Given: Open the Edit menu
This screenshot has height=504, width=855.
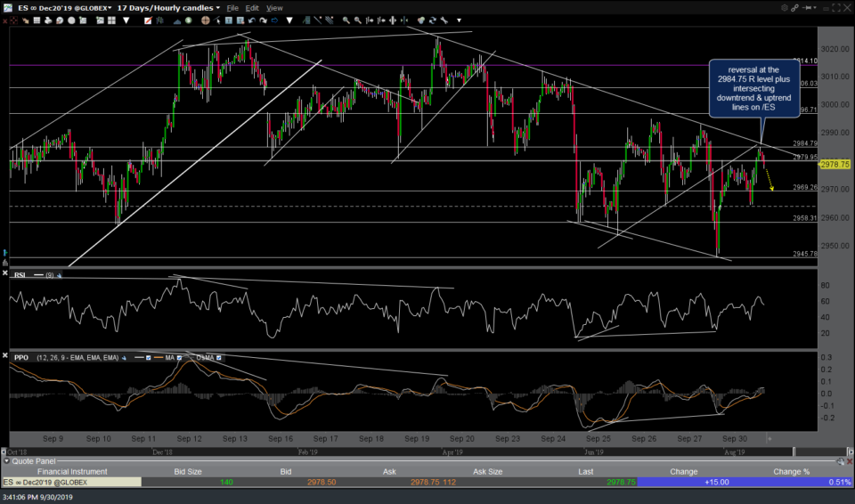Looking at the screenshot, I should click(x=252, y=8).
